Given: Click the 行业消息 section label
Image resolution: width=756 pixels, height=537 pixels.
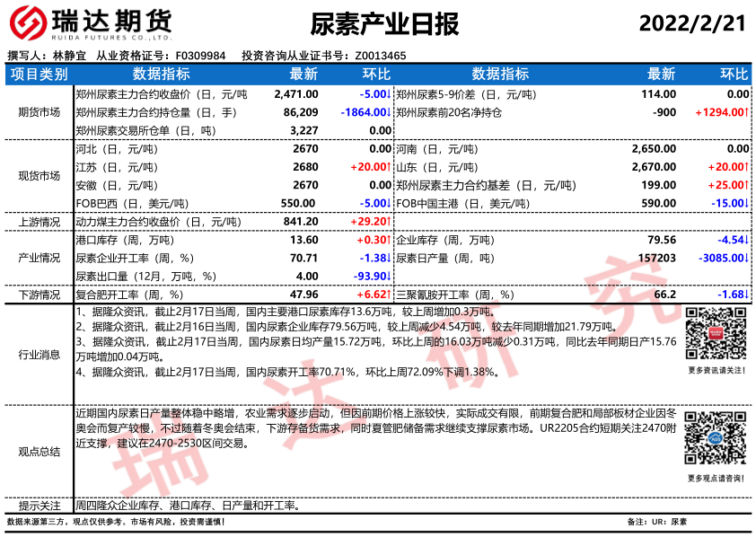Looking at the screenshot, I should pyautogui.click(x=39, y=355).
